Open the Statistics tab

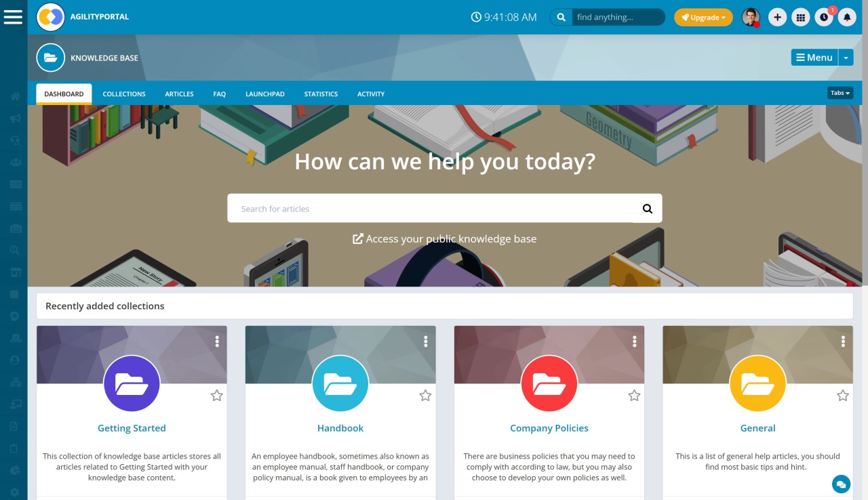pos(321,94)
